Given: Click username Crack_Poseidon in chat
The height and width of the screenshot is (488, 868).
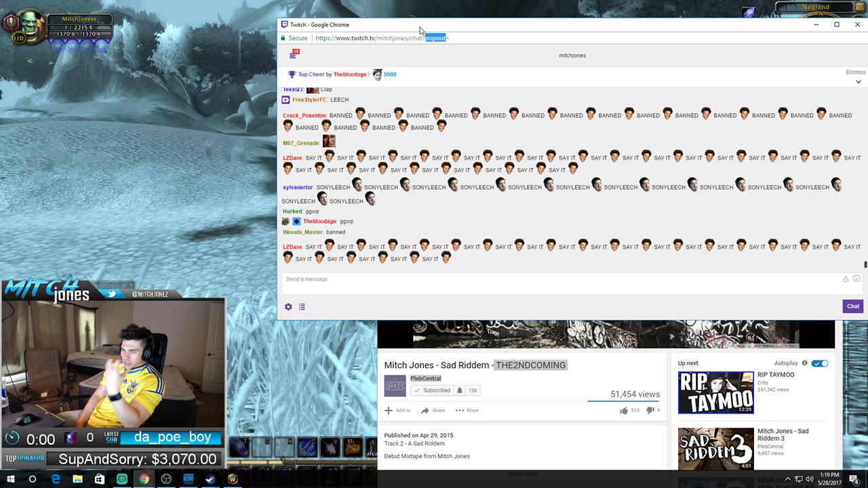Looking at the screenshot, I should (x=304, y=116).
